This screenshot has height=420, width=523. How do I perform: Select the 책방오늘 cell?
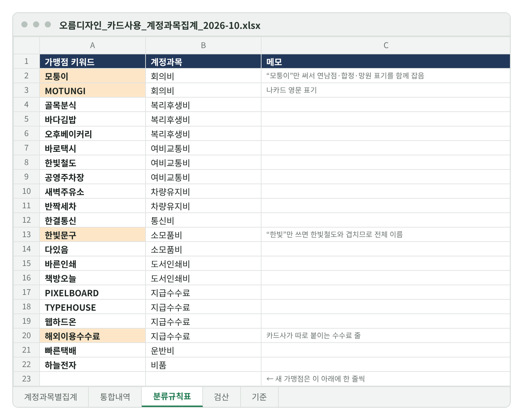pos(93,278)
